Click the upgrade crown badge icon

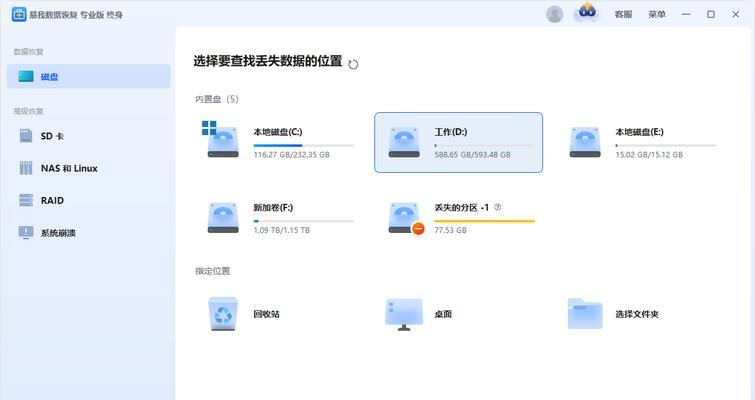tap(587, 13)
